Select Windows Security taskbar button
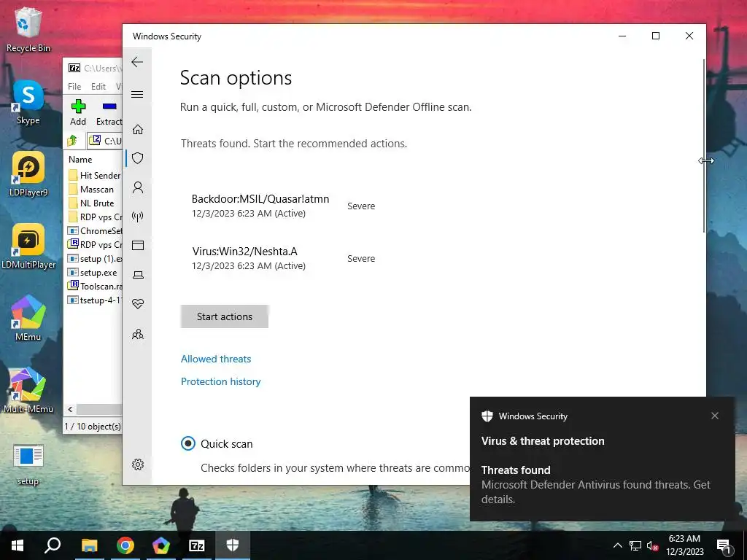Viewport: 747px width, 560px height. pyautogui.click(x=233, y=545)
